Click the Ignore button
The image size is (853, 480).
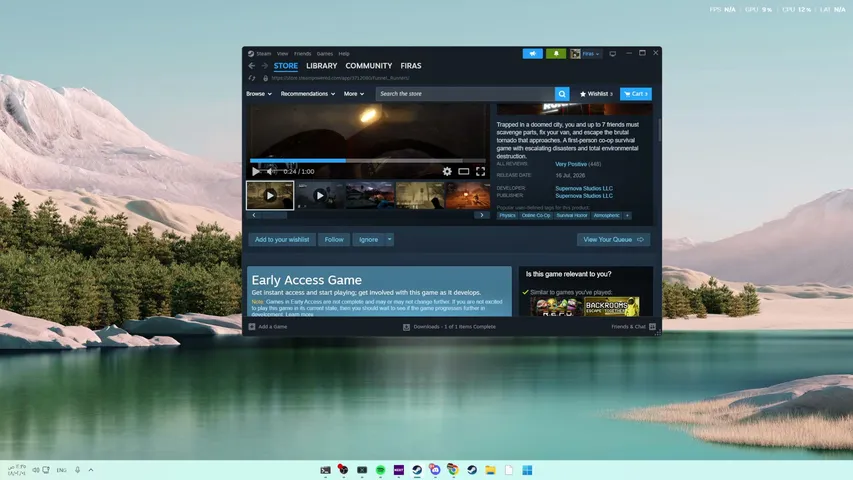368,239
